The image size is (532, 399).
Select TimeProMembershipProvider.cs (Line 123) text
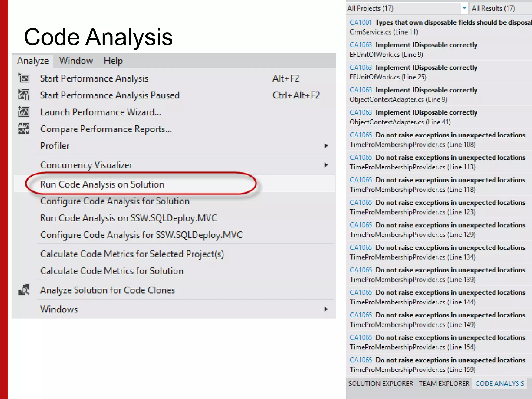413,212
